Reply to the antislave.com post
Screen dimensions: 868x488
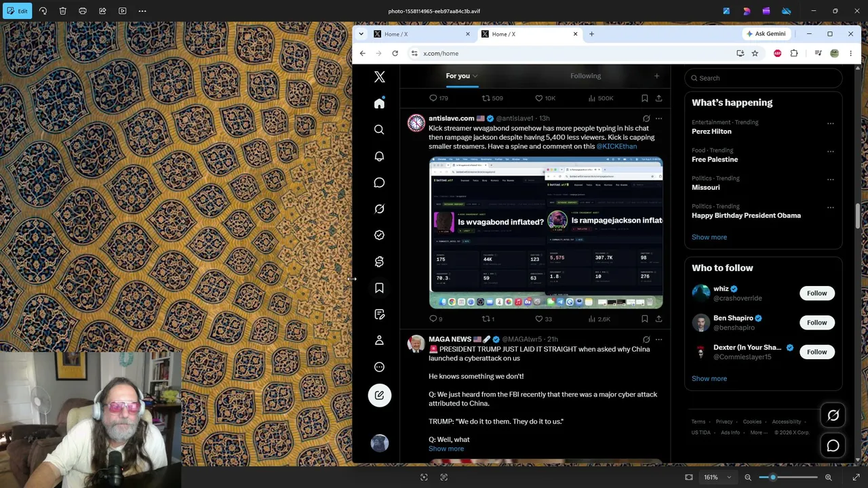433,319
